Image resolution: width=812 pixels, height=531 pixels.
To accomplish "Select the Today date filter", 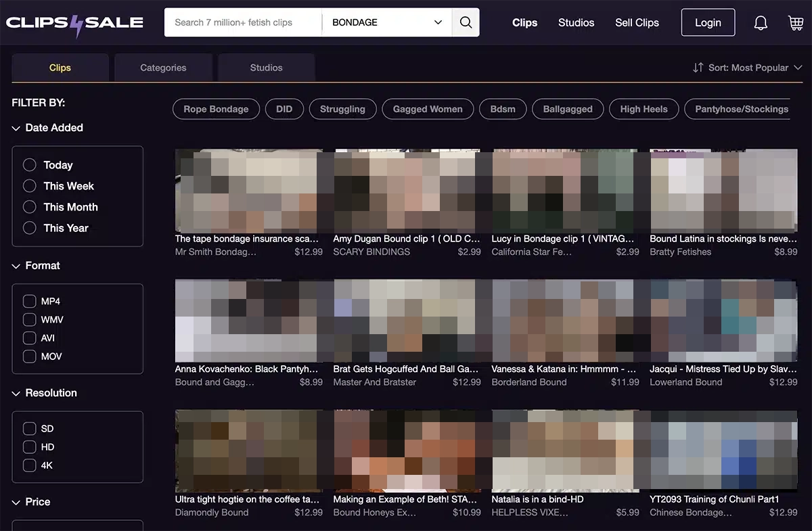I will click(x=29, y=164).
